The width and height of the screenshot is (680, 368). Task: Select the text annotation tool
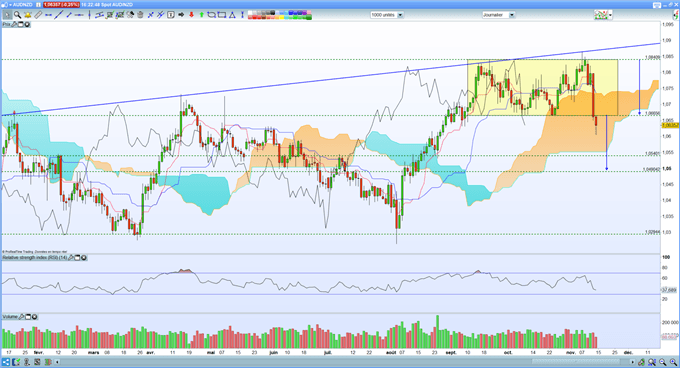[171, 15]
